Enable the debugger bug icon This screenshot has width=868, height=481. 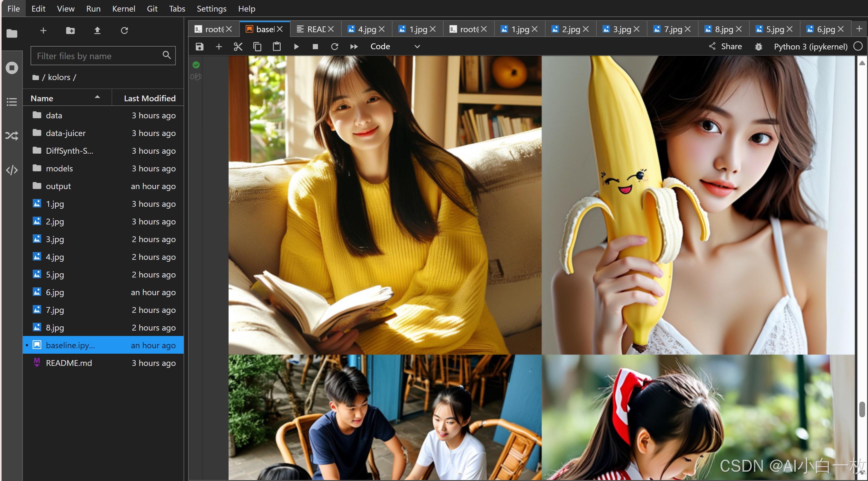click(x=758, y=47)
